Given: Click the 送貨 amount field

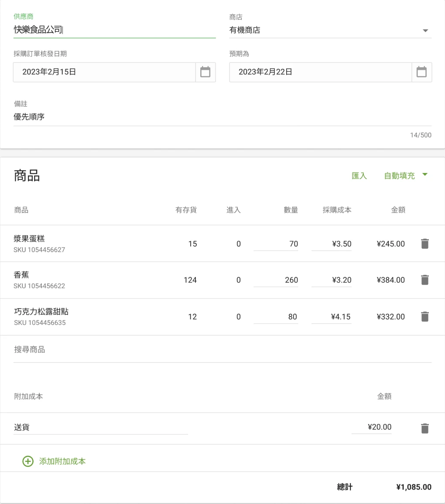Looking at the screenshot, I should [375, 427].
